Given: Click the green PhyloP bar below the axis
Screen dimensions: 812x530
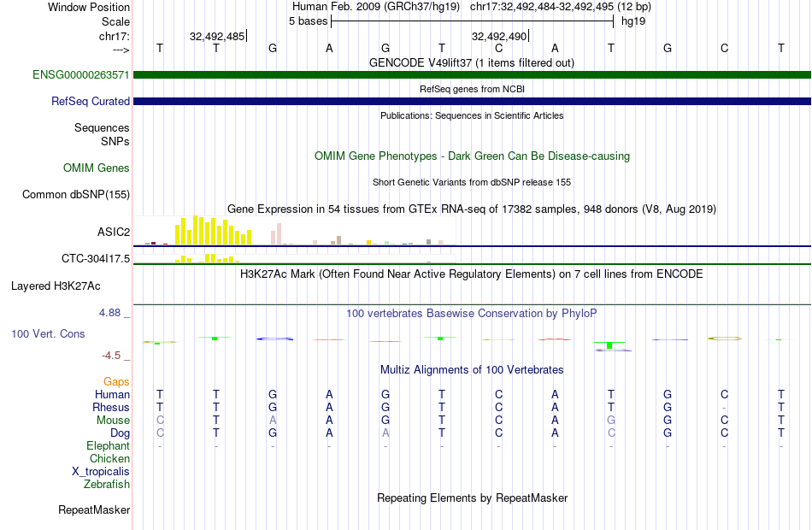Looking at the screenshot, I should click(x=609, y=345).
